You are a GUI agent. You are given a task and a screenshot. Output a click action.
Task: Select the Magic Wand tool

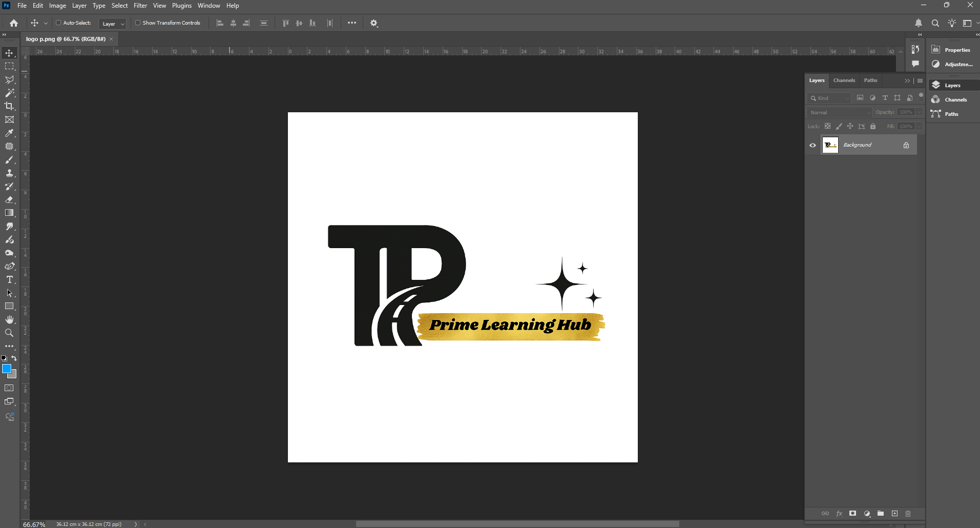(9, 93)
